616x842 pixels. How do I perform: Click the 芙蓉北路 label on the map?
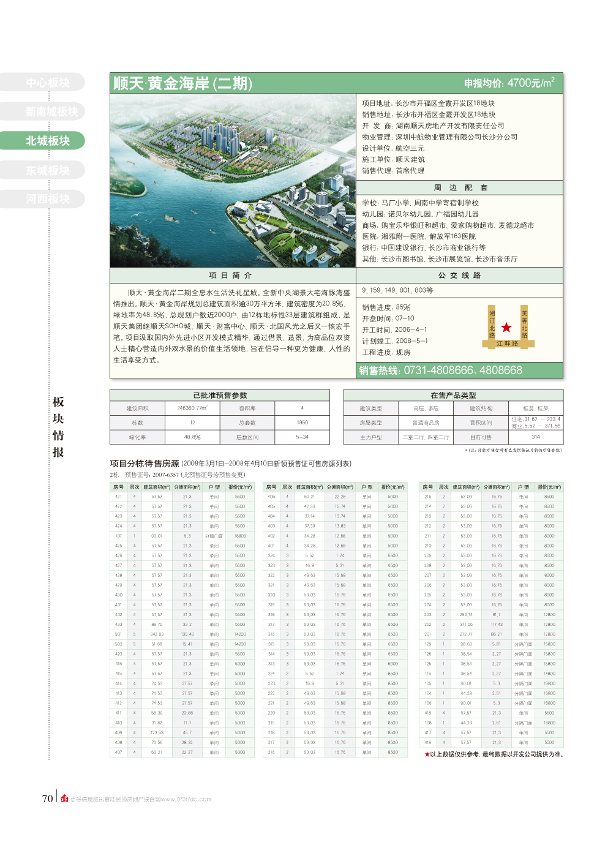pyautogui.click(x=524, y=325)
